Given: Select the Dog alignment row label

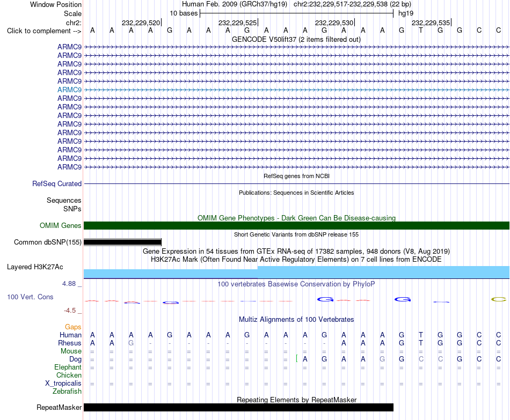Looking at the screenshot, I should 75,359.
